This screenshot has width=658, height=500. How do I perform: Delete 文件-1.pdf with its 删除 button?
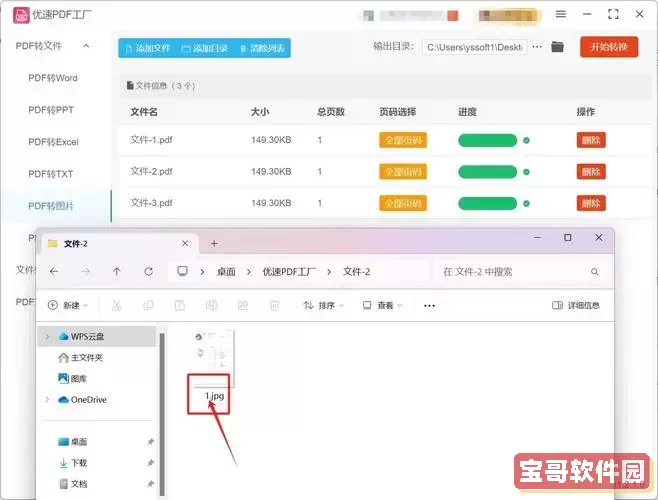click(x=591, y=140)
